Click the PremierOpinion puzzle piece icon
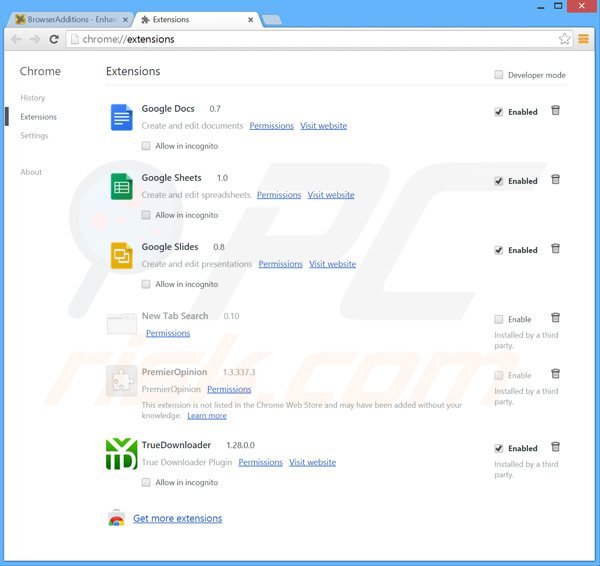The image size is (600, 566). pyautogui.click(x=122, y=380)
